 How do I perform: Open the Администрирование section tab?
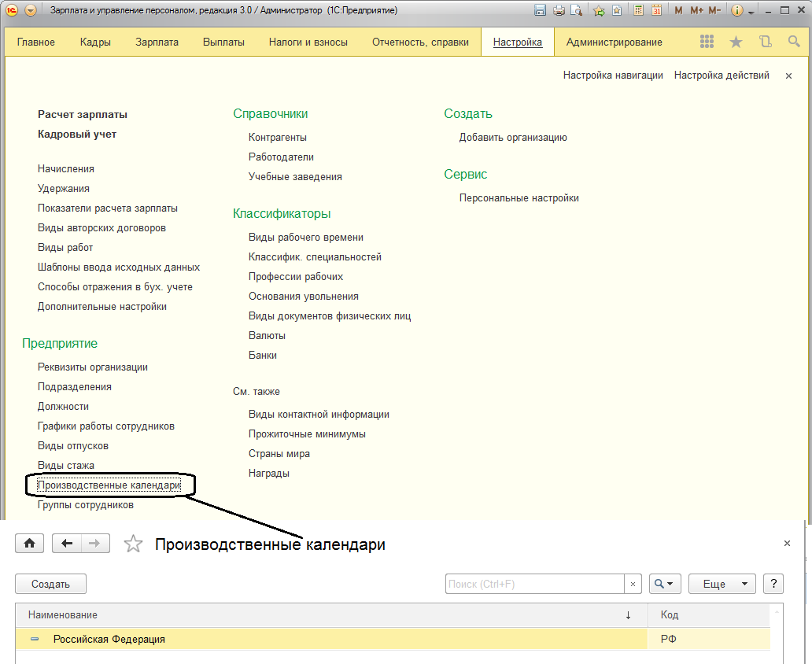click(x=614, y=42)
